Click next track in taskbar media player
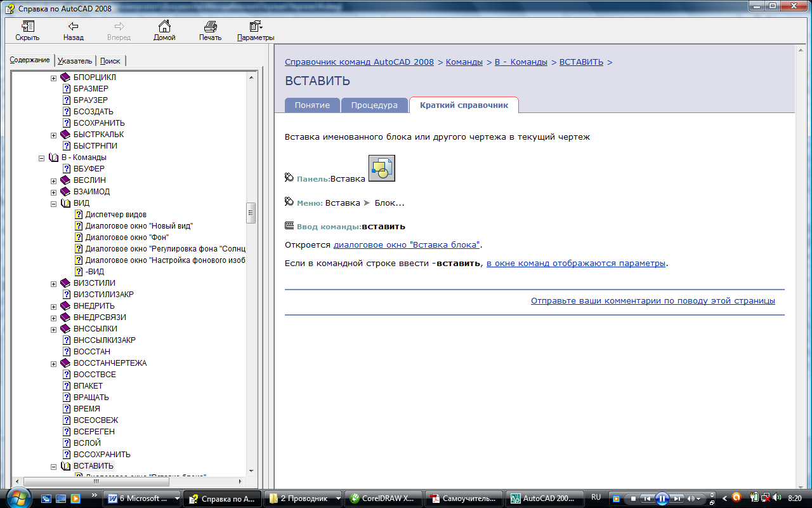 click(x=678, y=498)
